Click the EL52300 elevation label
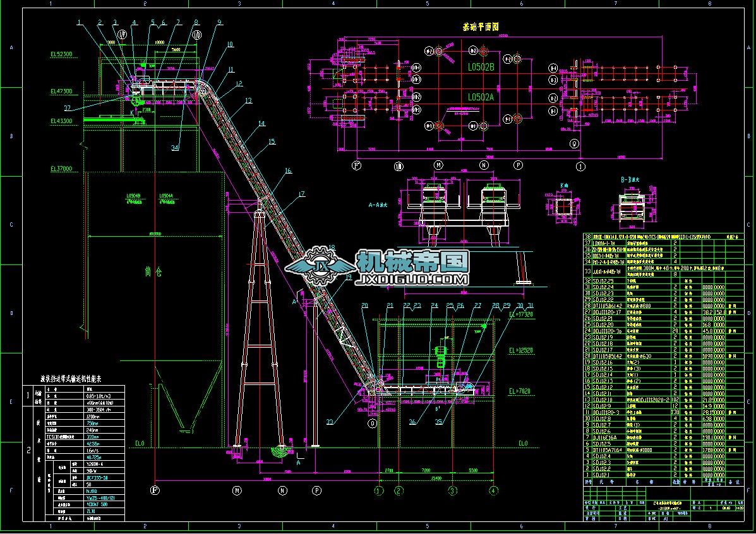This screenshot has height=534, width=756. [61, 54]
